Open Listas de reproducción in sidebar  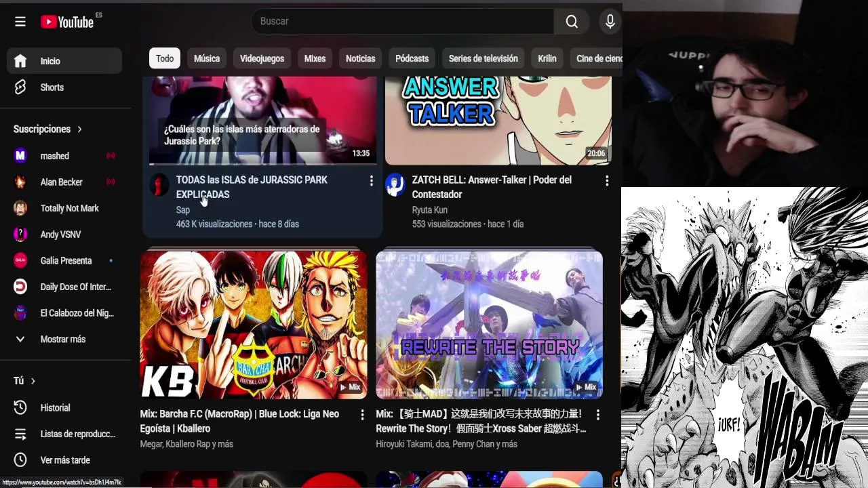64,434
